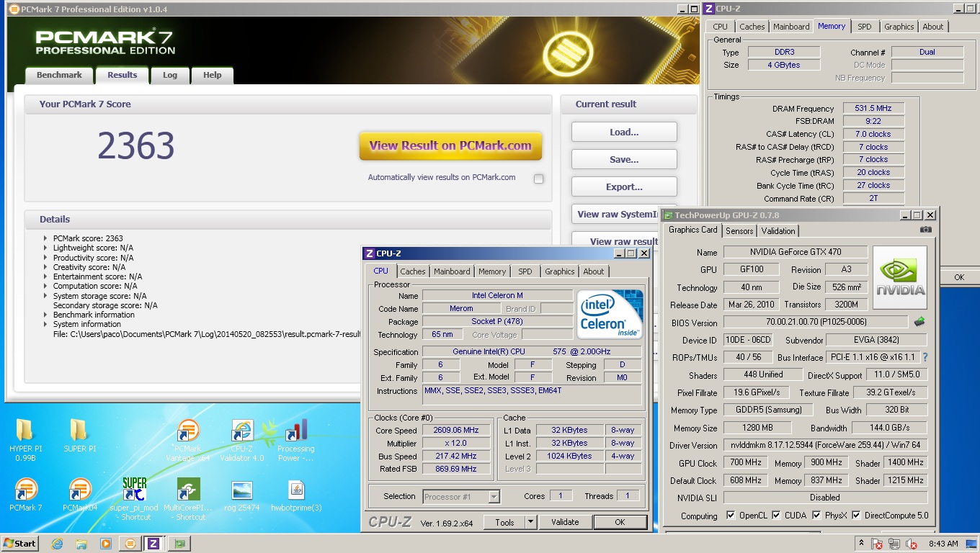The width and height of the screenshot is (980, 553).
Task: Click OK in the front CPU-Z window
Action: click(x=620, y=522)
